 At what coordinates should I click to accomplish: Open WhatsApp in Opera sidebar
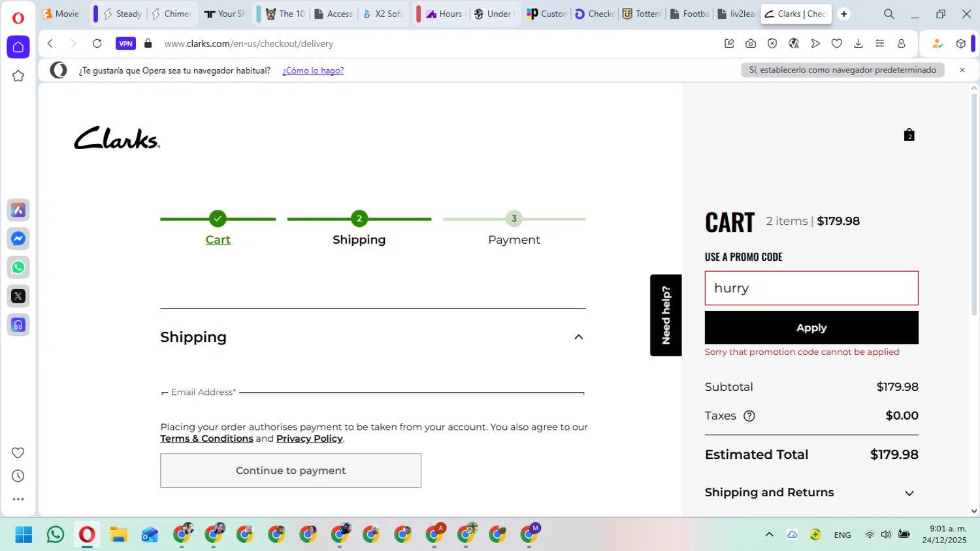pyautogui.click(x=18, y=267)
